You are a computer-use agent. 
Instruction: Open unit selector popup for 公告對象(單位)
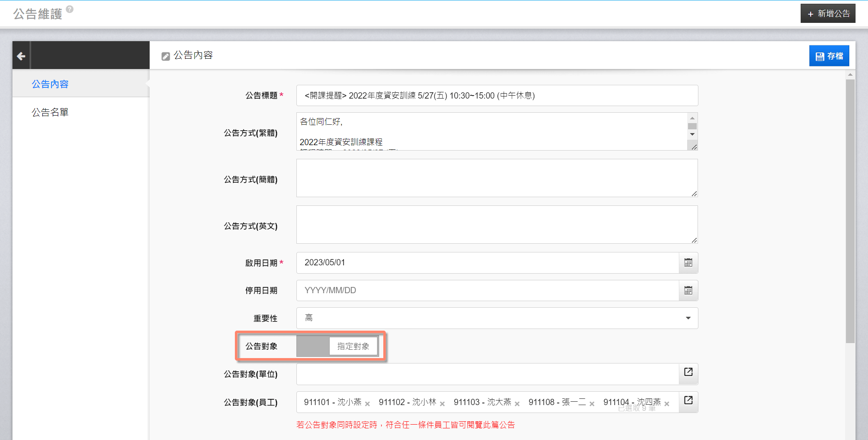tap(688, 372)
